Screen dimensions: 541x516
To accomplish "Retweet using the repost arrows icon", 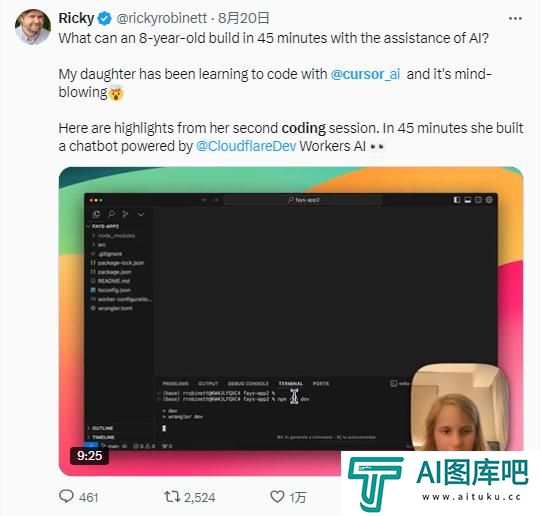I will tap(172, 497).
